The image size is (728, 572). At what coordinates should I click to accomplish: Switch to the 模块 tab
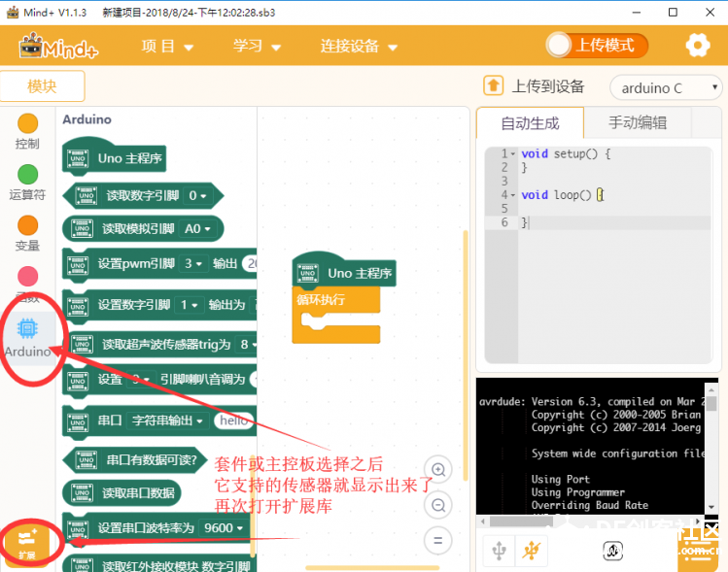click(42, 85)
